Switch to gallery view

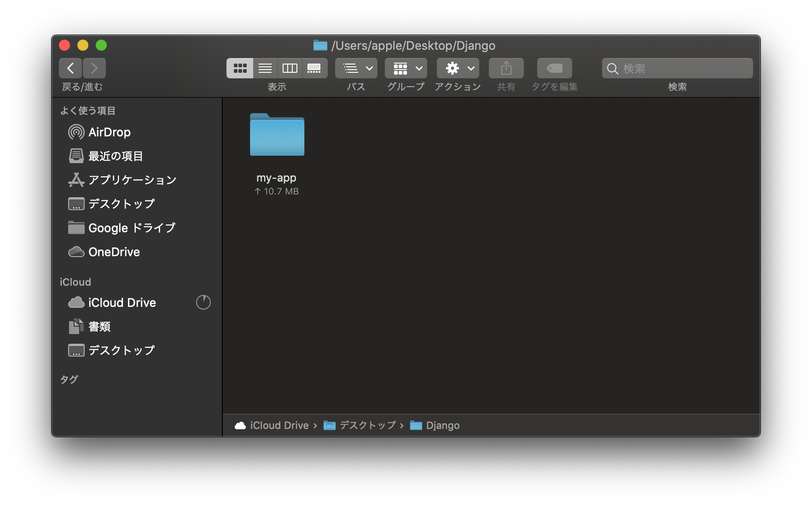(x=314, y=68)
